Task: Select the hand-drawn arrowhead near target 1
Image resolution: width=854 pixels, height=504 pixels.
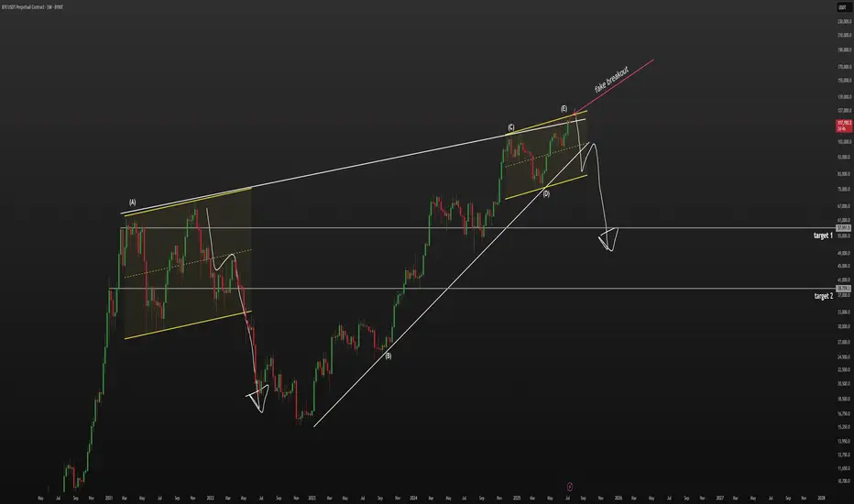Action: (609, 239)
